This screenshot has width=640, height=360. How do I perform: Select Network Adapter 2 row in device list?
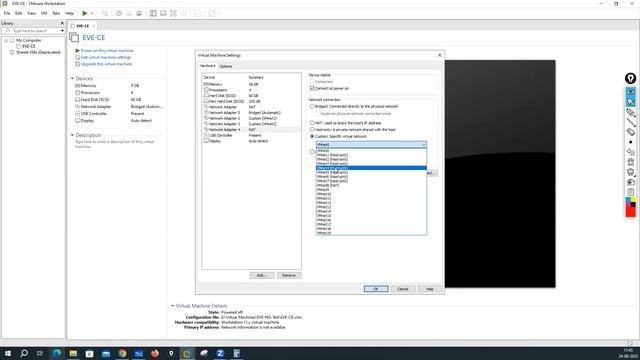point(251,118)
